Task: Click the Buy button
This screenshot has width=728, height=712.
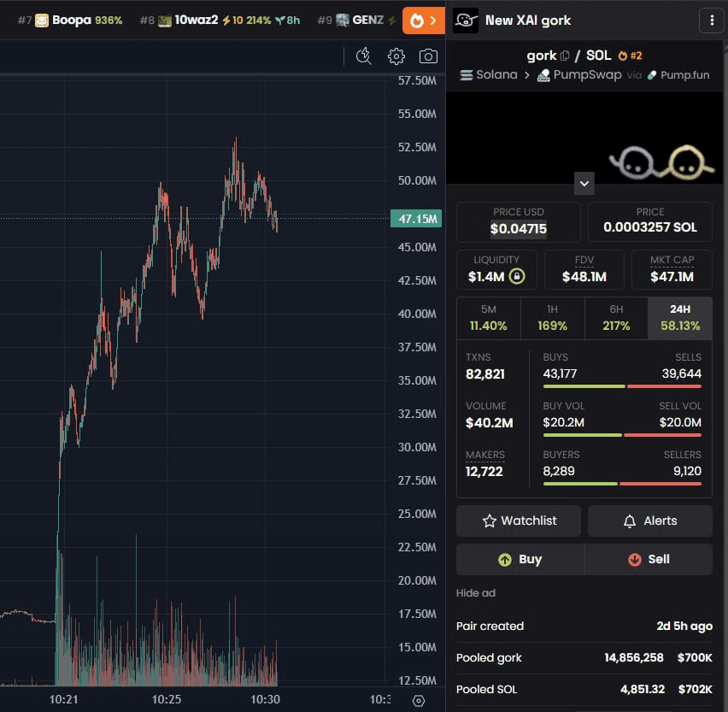Action: (x=520, y=559)
